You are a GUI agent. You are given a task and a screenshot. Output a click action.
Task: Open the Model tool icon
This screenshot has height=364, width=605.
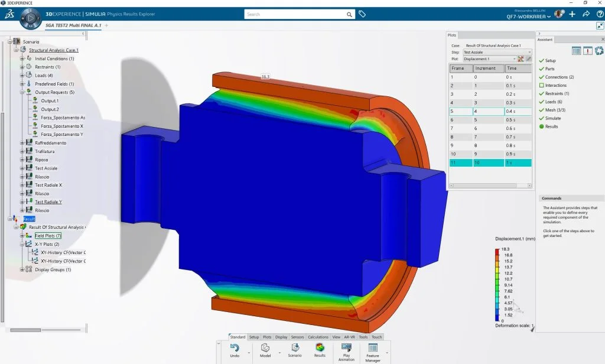(x=265, y=348)
